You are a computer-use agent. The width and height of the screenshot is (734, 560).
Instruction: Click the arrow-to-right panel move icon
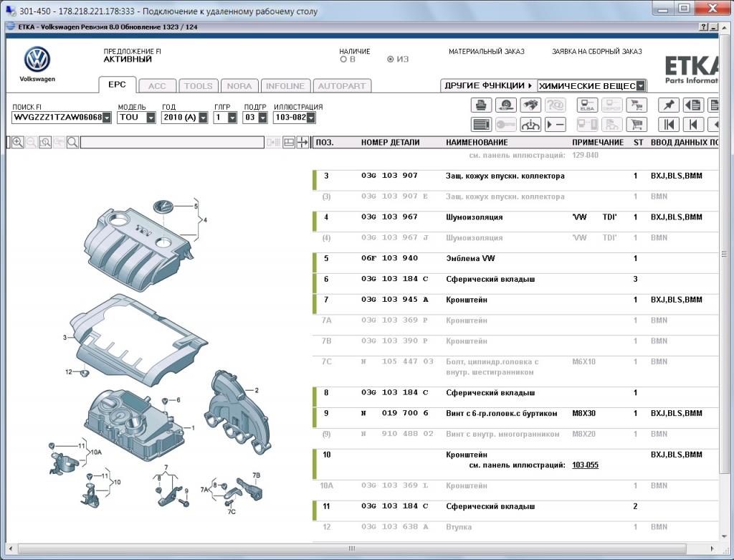click(303, 143)
